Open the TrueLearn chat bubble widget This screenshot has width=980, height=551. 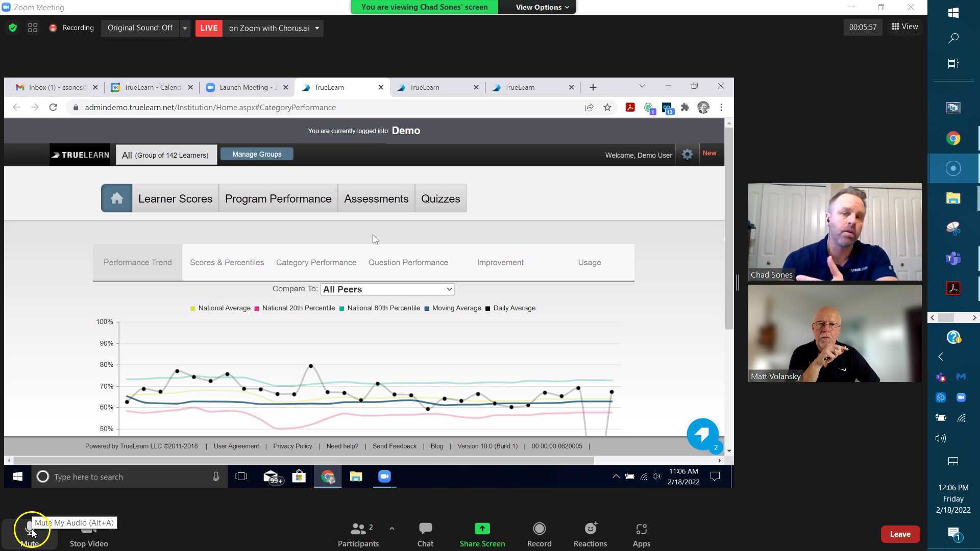click(x=702, y=435)
